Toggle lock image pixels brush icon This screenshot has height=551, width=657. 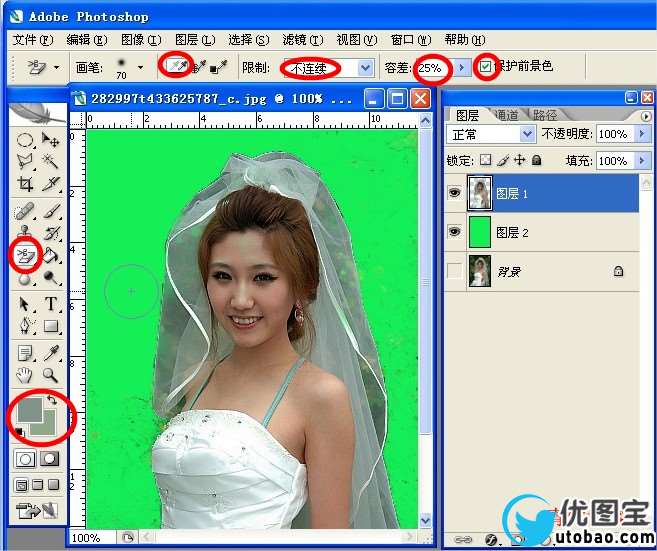click(x=504, y=160)
